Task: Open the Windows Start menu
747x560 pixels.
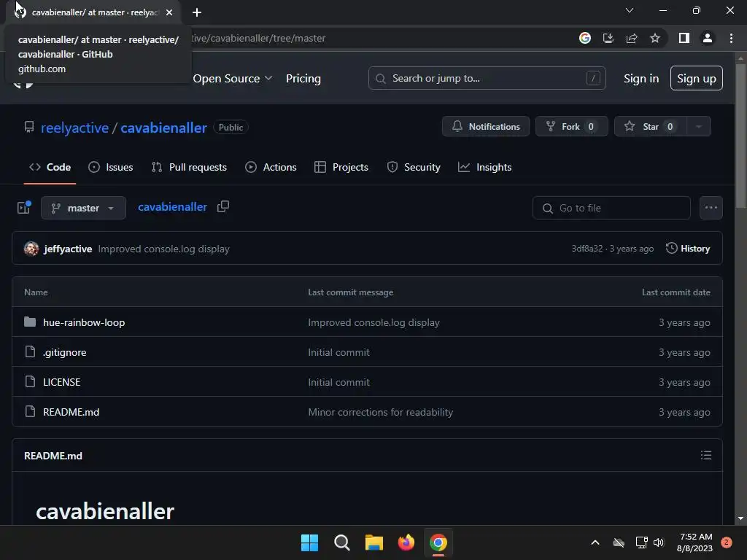Action: (309, 542)
